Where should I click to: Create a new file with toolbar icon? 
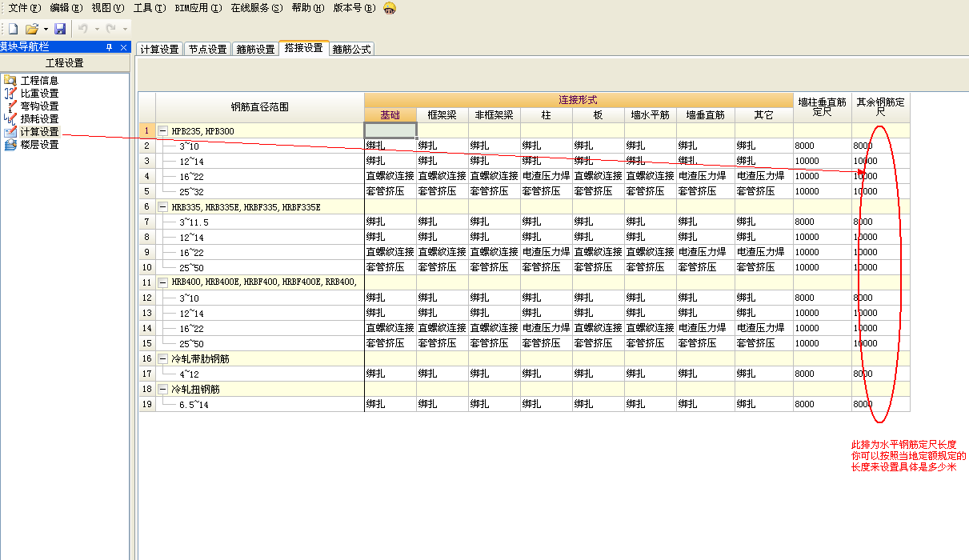(13, 29)
